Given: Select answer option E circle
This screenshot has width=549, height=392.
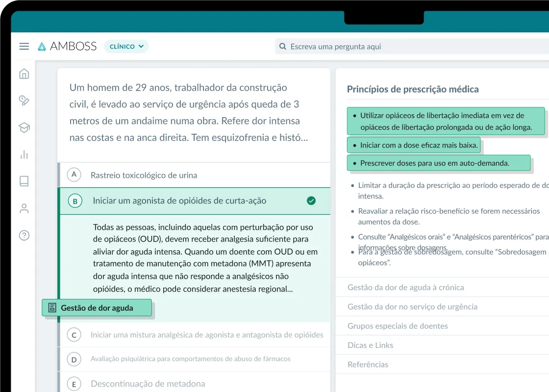Looking at the screenshot, I should [74, 384].
